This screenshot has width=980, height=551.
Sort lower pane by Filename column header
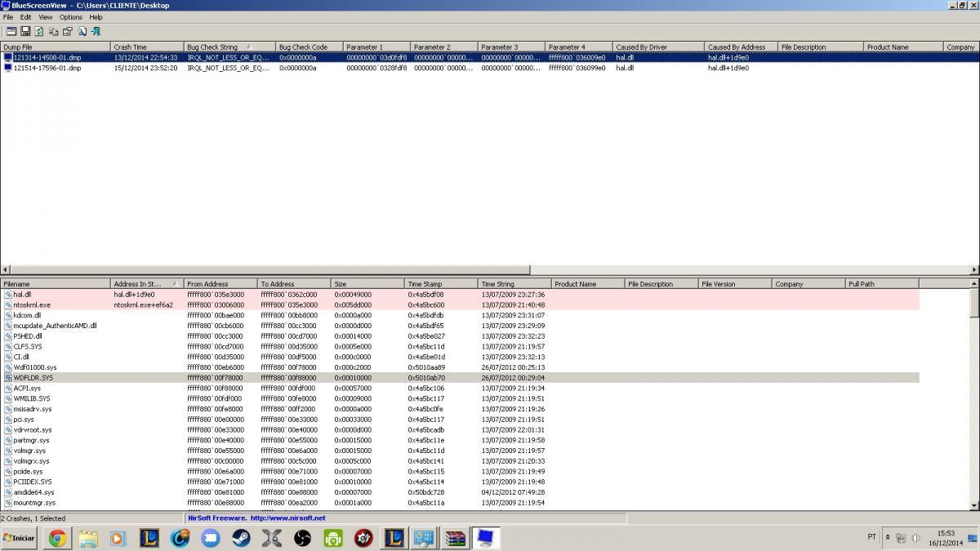pyautogui.click(x=56, y=284)
